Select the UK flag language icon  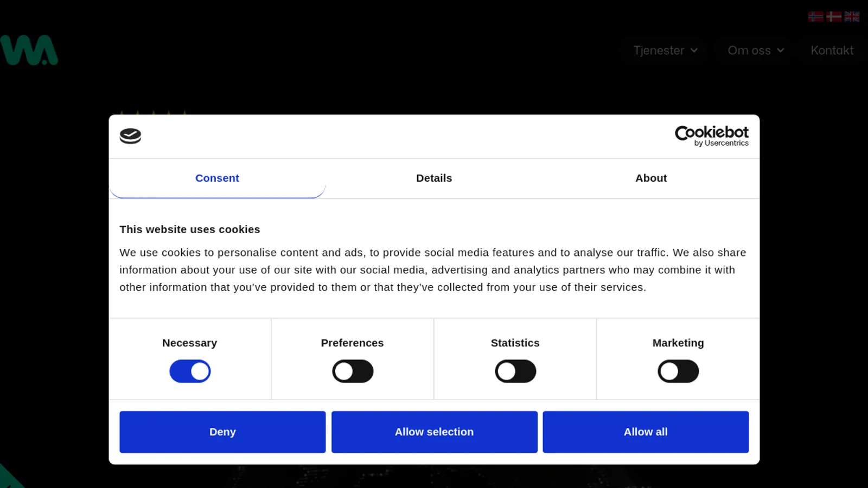852,16
